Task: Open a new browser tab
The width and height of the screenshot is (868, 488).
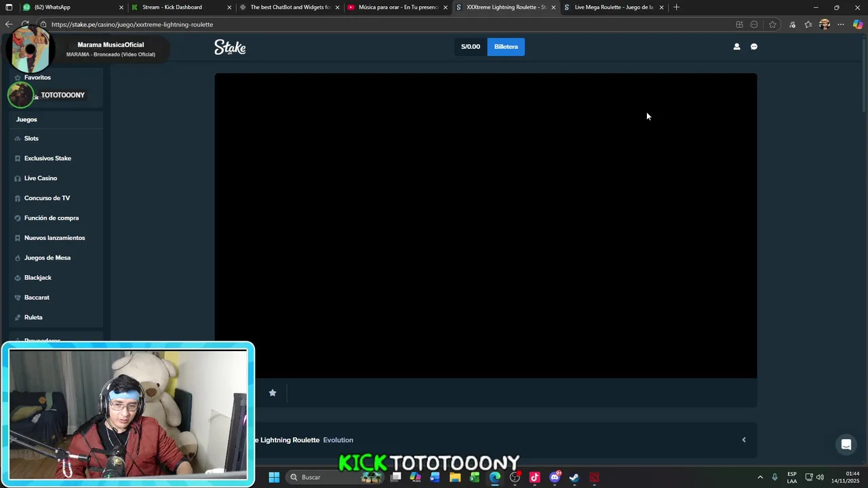Action: click(x=676, y=7)
